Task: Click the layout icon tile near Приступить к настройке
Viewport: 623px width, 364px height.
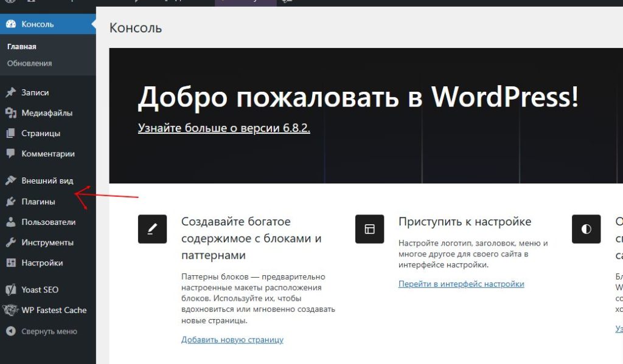Action: pos(369,229)
